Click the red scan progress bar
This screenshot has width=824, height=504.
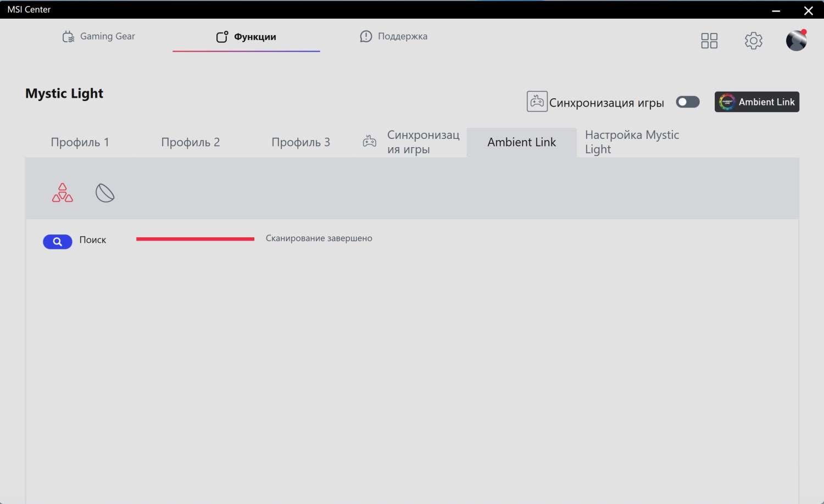point(195,239)
